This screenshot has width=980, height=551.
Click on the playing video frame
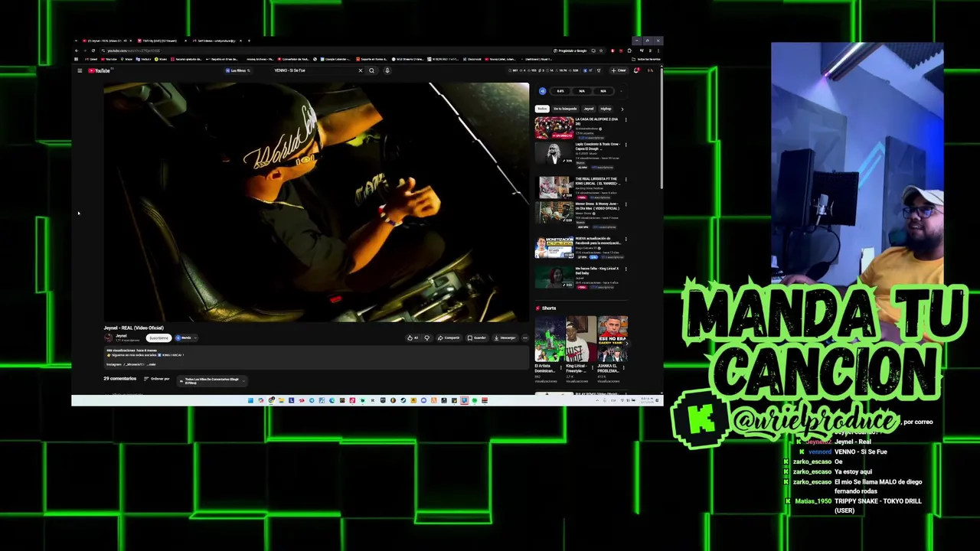[x=316, y=202]
